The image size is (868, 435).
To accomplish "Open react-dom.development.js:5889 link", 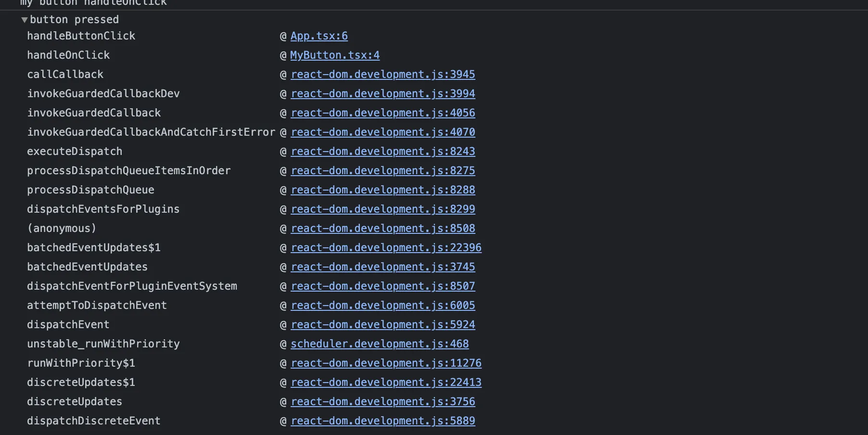I will point(383,421).
